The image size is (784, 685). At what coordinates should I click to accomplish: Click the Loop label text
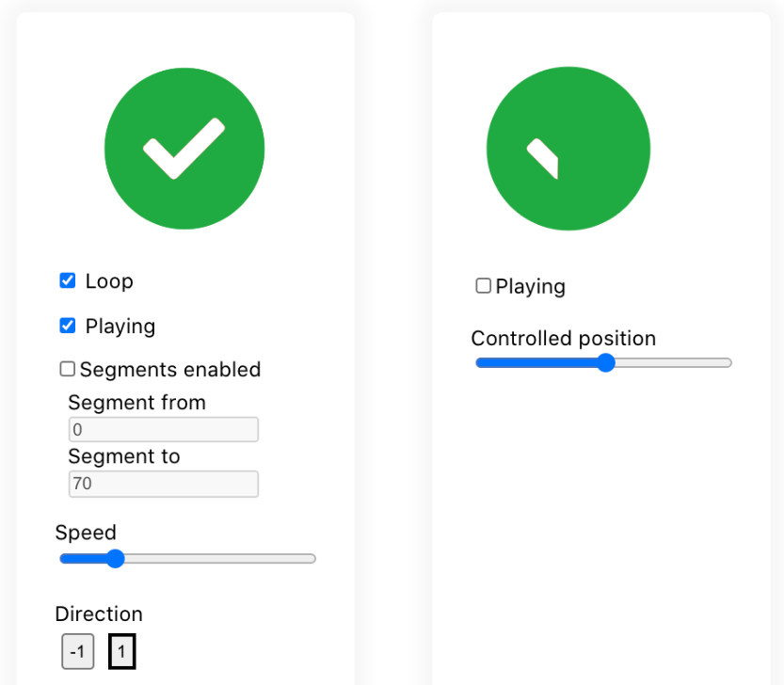point(109,281)
